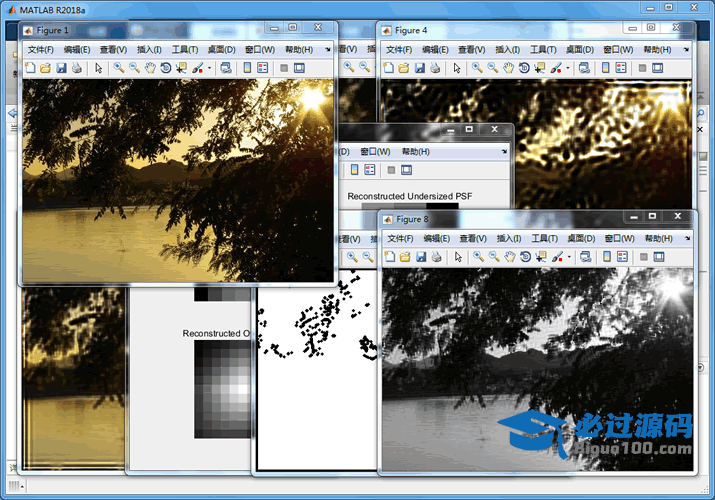Open 文件(F) menu in Figure 1
The image size is (715, 500).
pyautogui.click(x=41, y=50)
